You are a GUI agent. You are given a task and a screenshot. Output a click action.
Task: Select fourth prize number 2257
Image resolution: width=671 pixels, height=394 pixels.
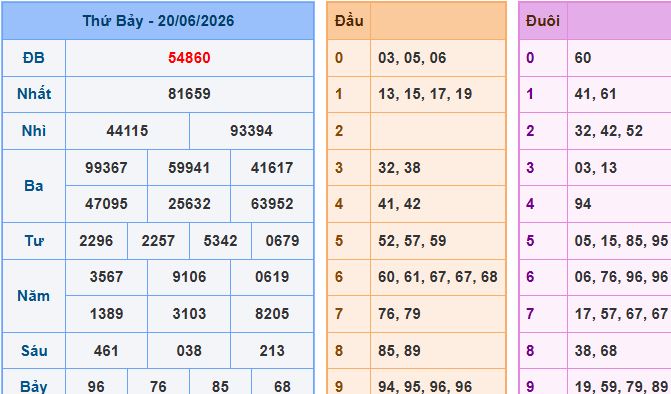click(x=158, y=241)
